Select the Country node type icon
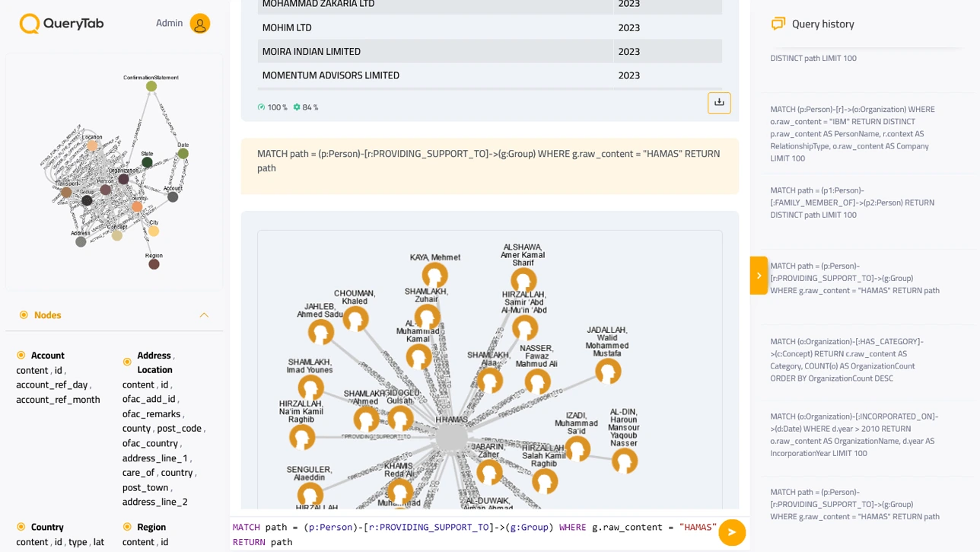 pos(21,526)
